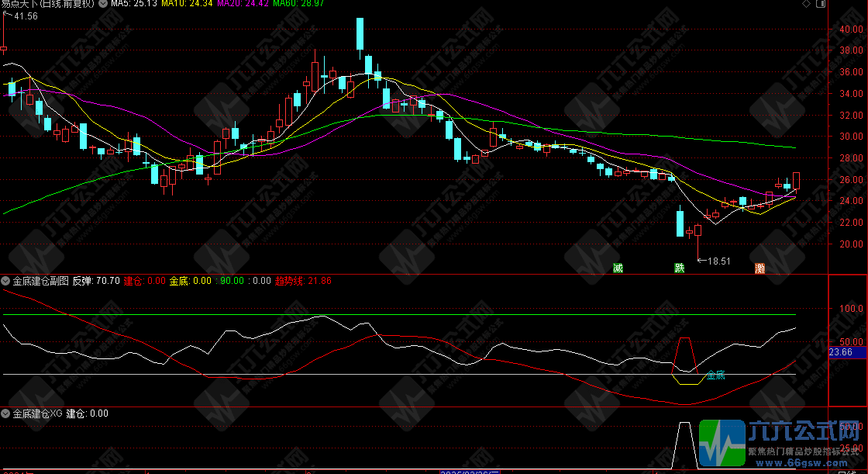Expand the 金底建仓副图 indicator menu arrow

[x=6, y=280]
